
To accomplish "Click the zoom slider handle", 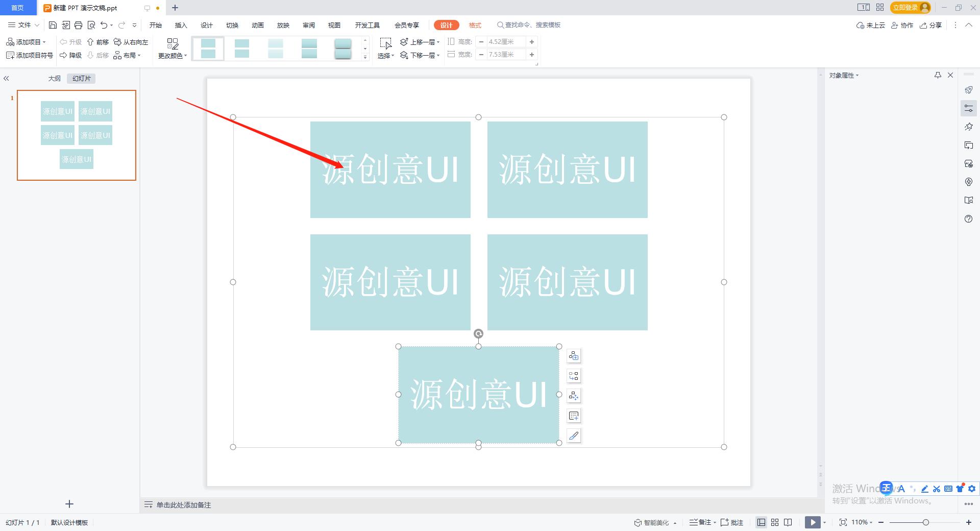I will 925,522.
